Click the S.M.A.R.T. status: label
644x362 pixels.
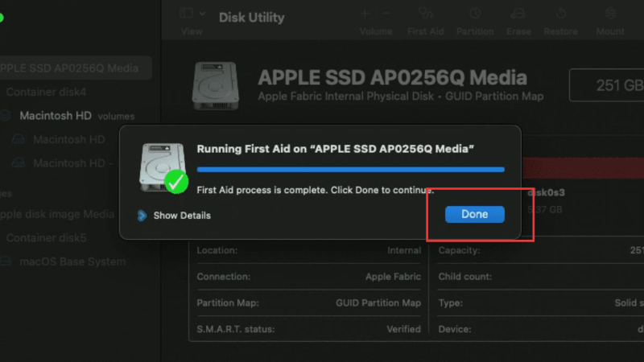[236, 329]
